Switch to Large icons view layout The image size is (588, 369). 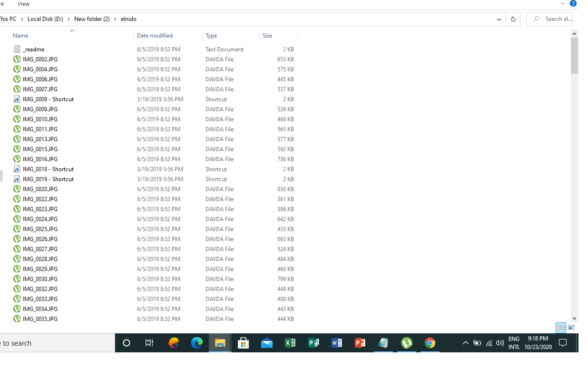(571, 328)
